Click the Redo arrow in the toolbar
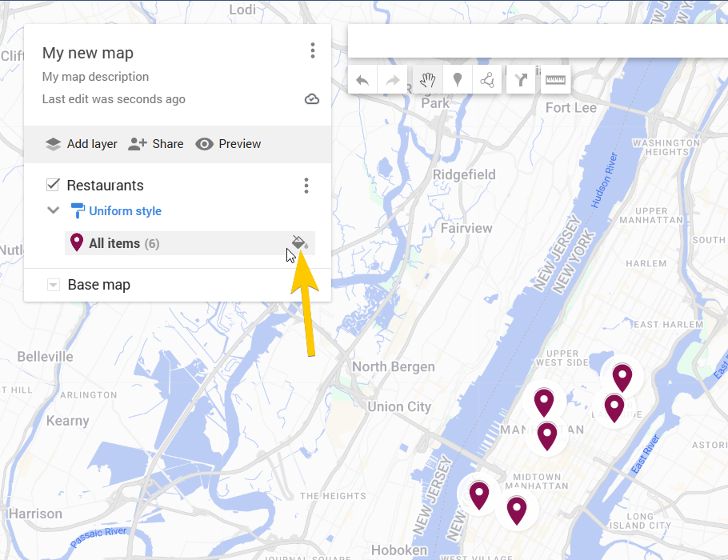The width and height of the screenshot is (728, 560). point(392,80)
